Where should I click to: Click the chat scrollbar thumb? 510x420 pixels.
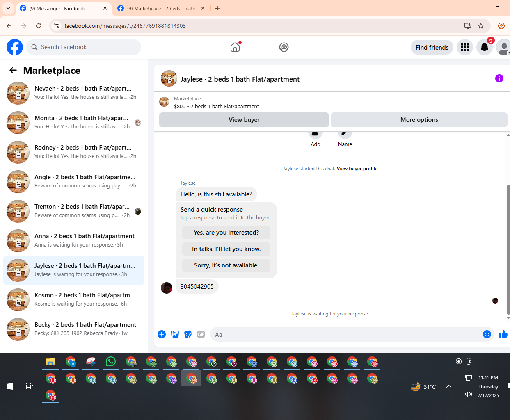(508, 249)
